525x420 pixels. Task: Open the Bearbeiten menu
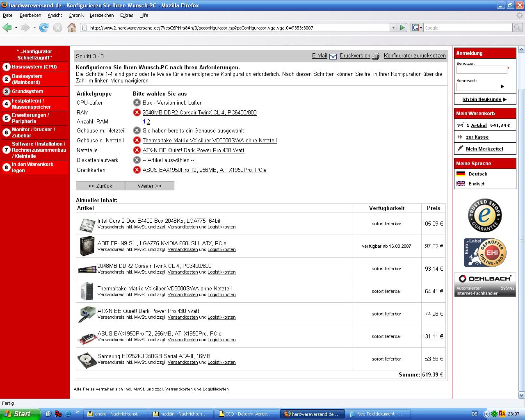point(30,15)
